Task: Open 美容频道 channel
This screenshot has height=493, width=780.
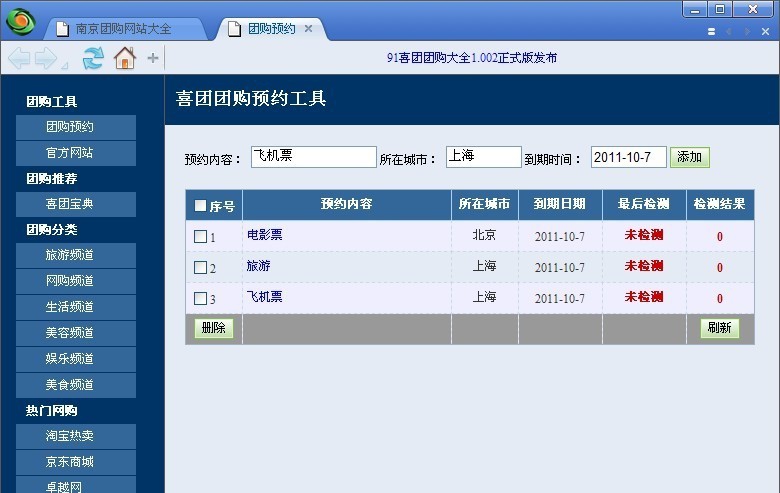Action: tap(76, 333)
